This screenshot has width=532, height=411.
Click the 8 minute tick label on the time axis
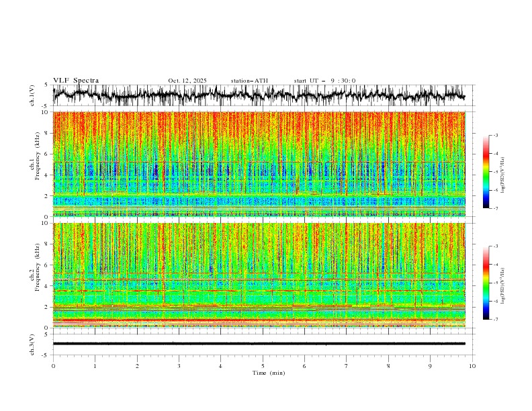point(388,366)
